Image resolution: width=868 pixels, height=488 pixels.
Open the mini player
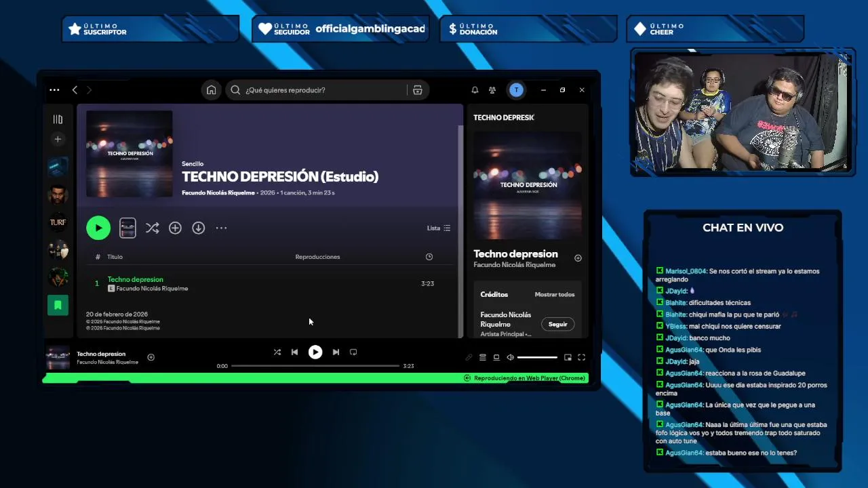(x=568, y=357)
